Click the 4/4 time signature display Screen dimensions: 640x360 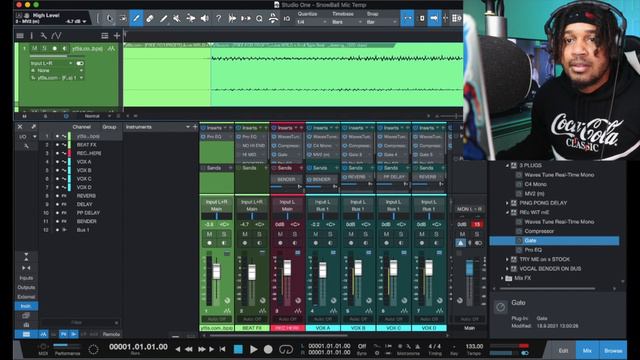434,346
